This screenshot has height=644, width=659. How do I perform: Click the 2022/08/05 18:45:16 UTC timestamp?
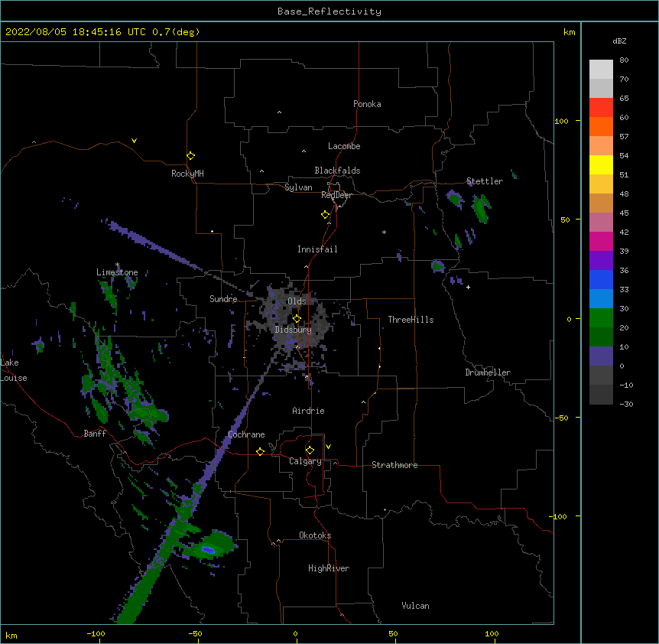(x=75, y=32)
